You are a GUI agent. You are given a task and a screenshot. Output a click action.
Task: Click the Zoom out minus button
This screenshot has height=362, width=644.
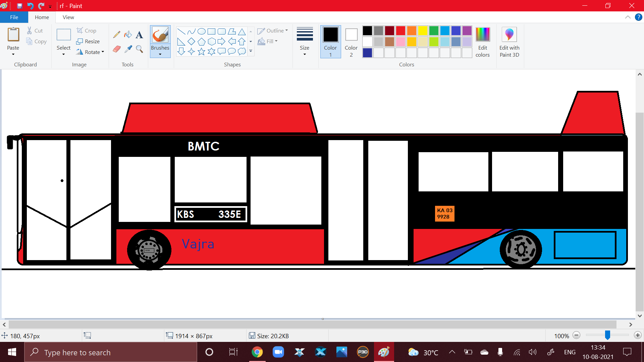pyautogui.click(x=577, y=335)
